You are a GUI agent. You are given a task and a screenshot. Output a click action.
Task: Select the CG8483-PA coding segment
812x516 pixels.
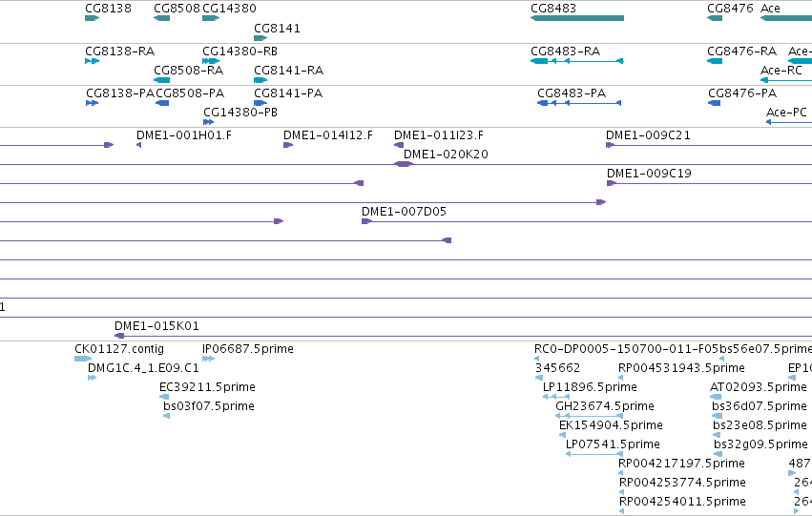(x=579, y=103)
